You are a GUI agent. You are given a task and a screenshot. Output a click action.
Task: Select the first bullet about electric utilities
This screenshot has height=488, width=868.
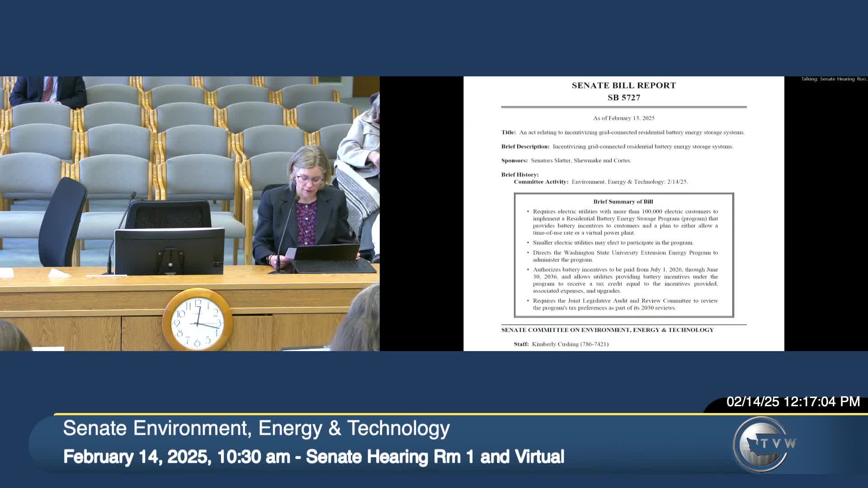point(624,222)
